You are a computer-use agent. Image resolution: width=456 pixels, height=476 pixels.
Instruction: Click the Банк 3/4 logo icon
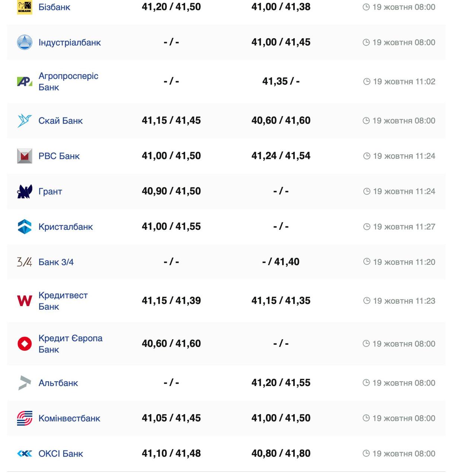25,262
